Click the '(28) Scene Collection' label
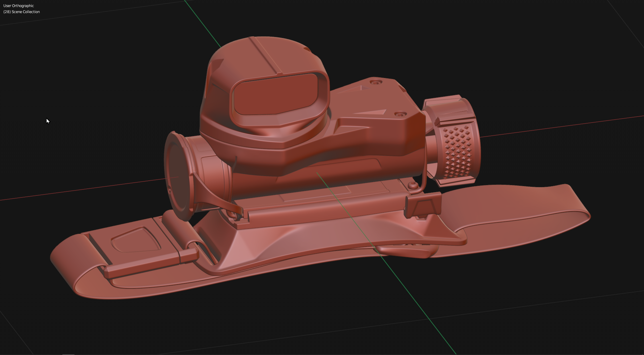 tap(21, 12)
